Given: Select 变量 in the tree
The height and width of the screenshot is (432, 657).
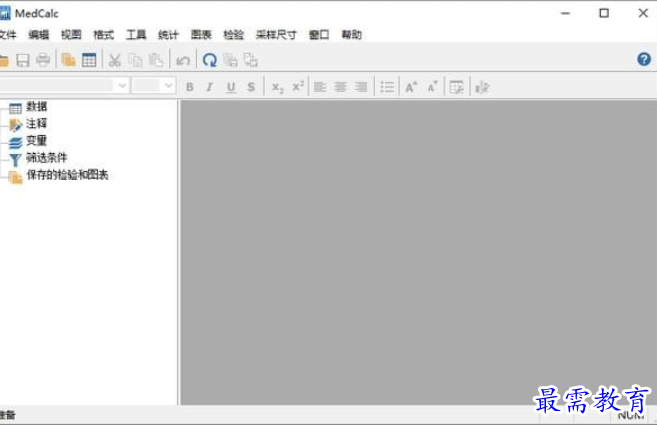Looking at the screenshot, I should (x=36, y=141).
